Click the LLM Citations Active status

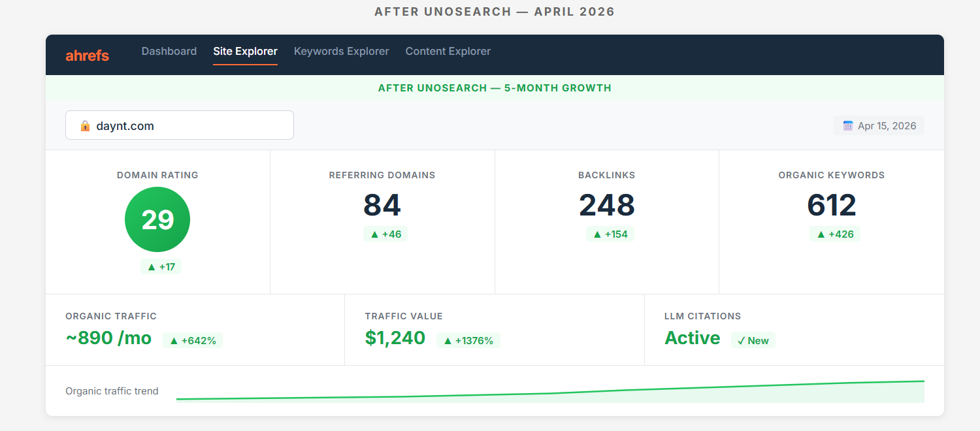point(693,338)
